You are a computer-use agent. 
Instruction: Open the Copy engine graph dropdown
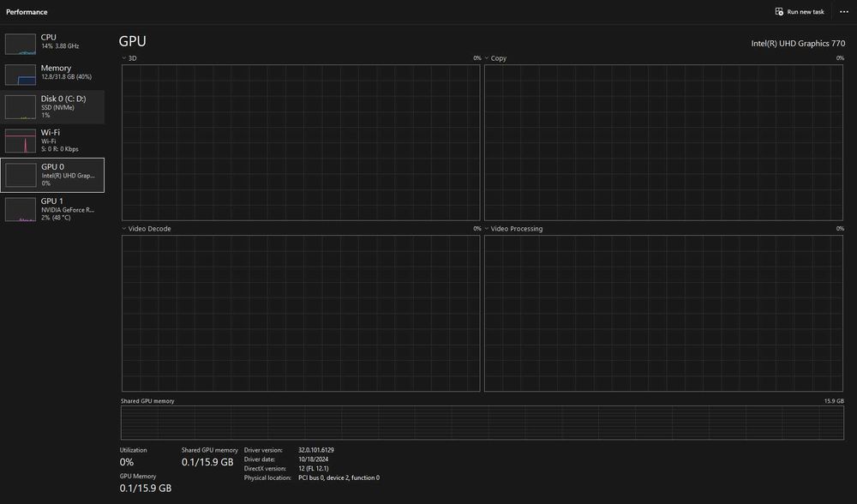(x=487, y=58)
